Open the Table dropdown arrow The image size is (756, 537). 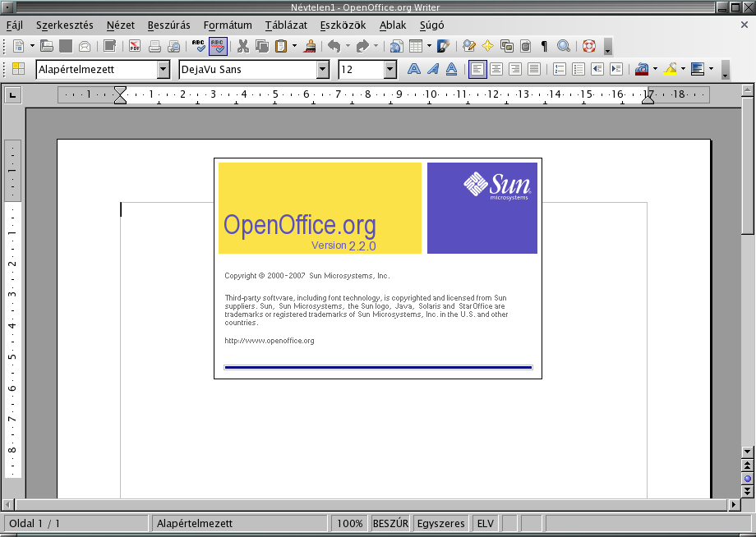point(429,46)
